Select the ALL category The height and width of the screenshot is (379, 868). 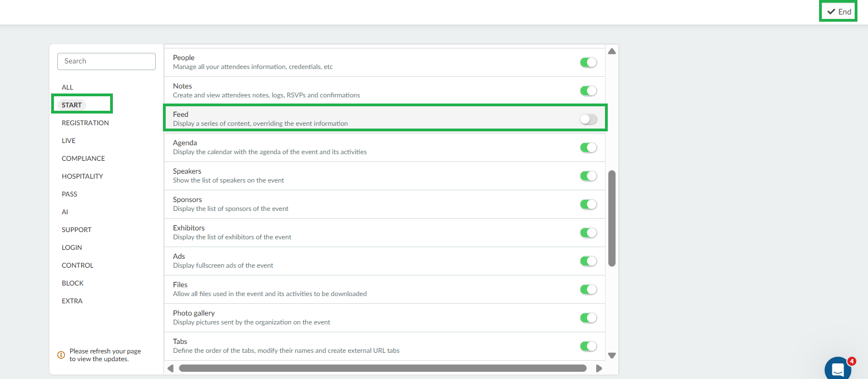pos(67,87)
